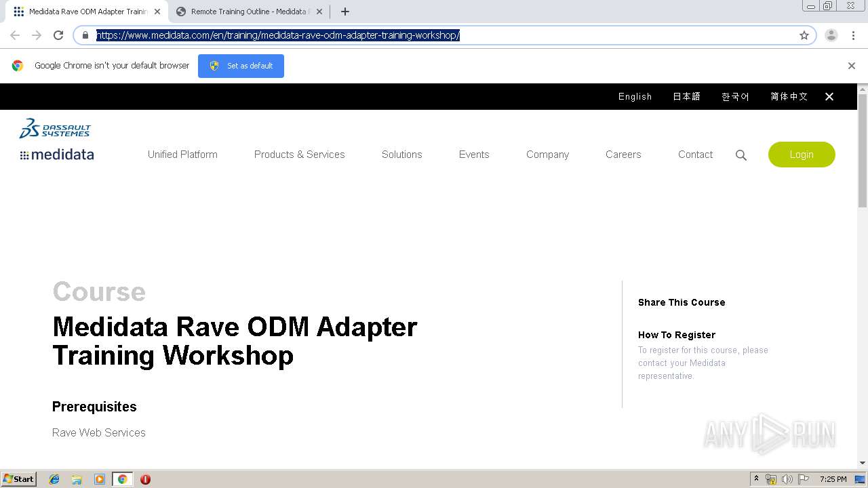Image resolution: width=868 pixels, height=488 pixels.
Task: Click the scrollbar down arrow
Action: pyautogui.click(x=863, y=463)
